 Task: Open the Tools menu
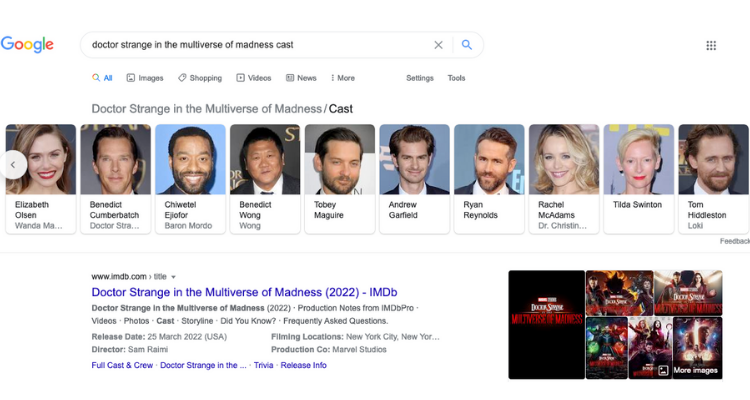[x=456, y=78]
